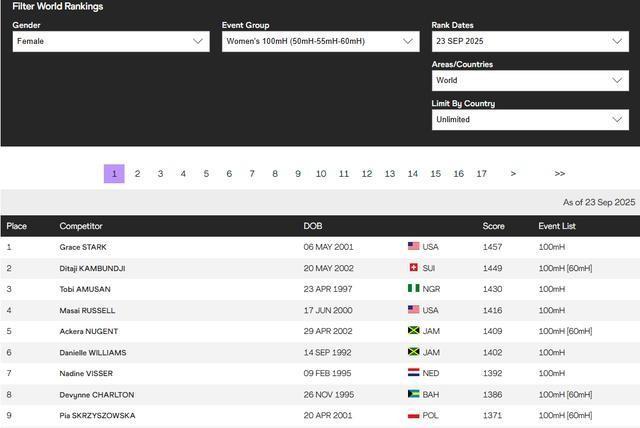640x428 pixels.
Task: Click the Switzerland flag icon
Action: [413, 268]
